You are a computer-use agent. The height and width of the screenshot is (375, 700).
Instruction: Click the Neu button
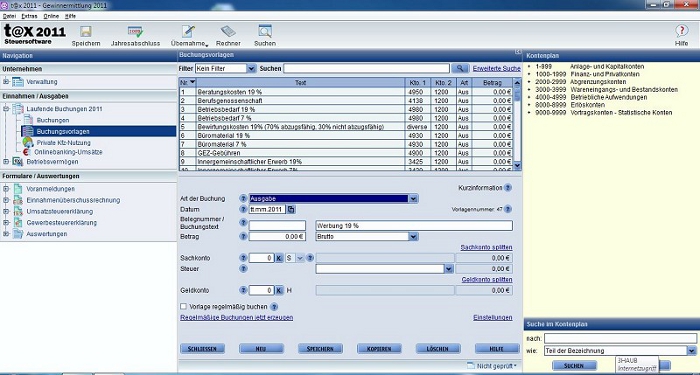(x=261, y=349)
